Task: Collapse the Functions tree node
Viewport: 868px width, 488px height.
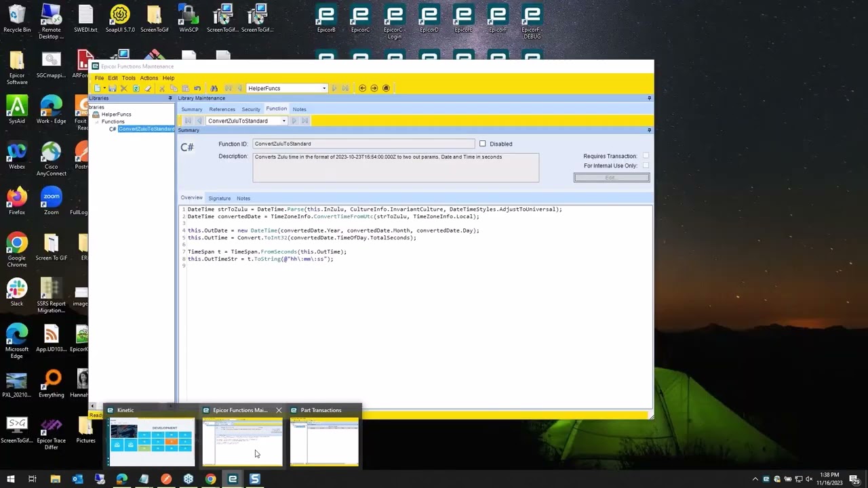Action: (96, 121)
